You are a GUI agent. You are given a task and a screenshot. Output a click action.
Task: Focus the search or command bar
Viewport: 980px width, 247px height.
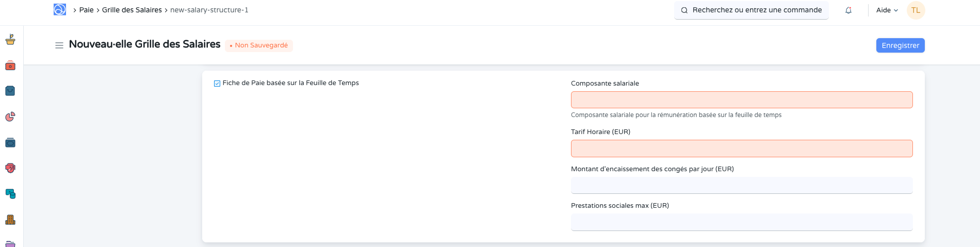pos(751,10)
